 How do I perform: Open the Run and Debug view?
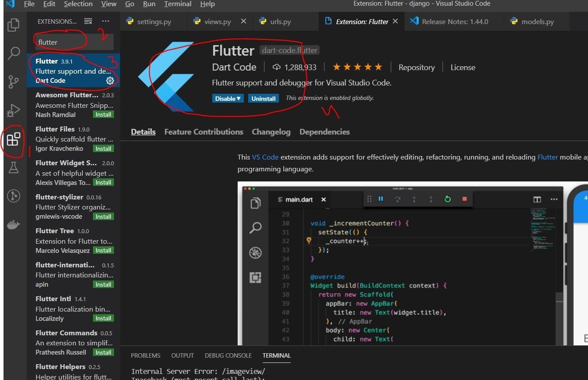click(x=14, y=110)
